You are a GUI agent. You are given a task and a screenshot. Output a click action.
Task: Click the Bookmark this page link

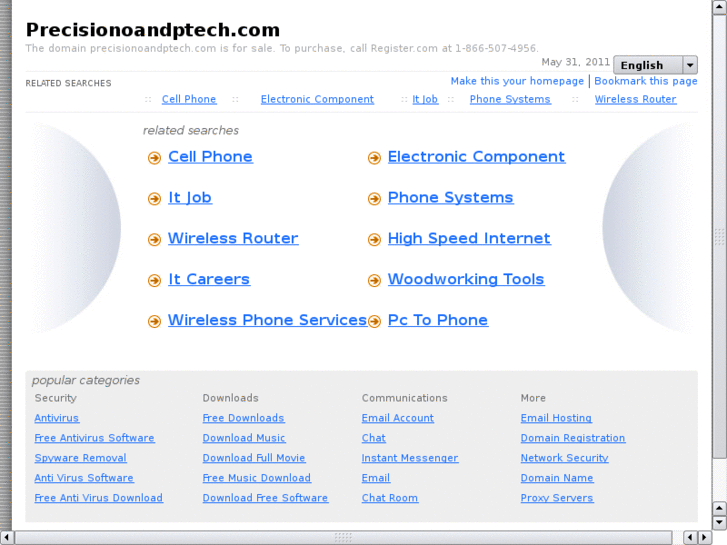point(646,81)
